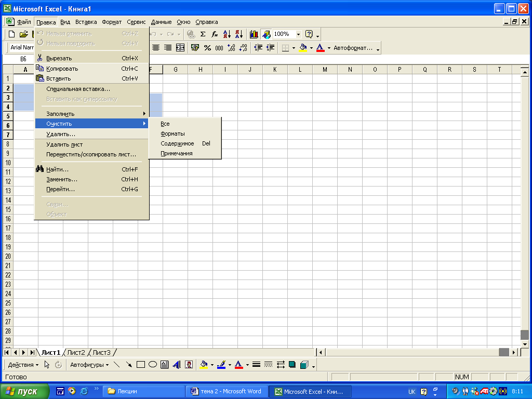Click Increase Indent icon
The height and width of the screenshot is (399, 532).
pyautogui.click(x=270, y=48)
